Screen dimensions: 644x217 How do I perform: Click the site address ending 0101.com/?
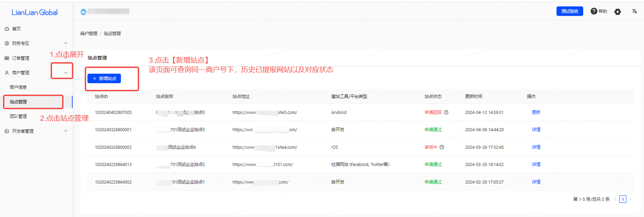point(263,164)
